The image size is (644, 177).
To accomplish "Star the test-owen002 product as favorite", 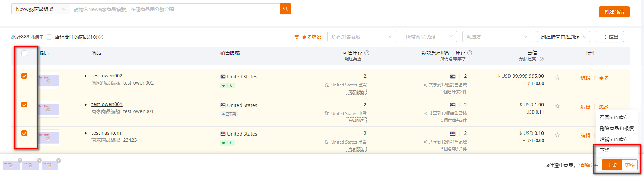I will coord(557,78).
